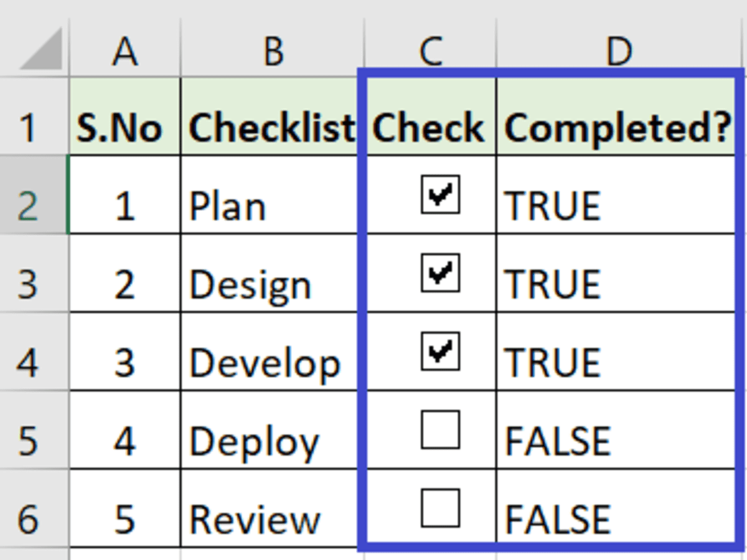Enable the Review checkbox
The image size is (747, 560).
click(x=440, y=508)
